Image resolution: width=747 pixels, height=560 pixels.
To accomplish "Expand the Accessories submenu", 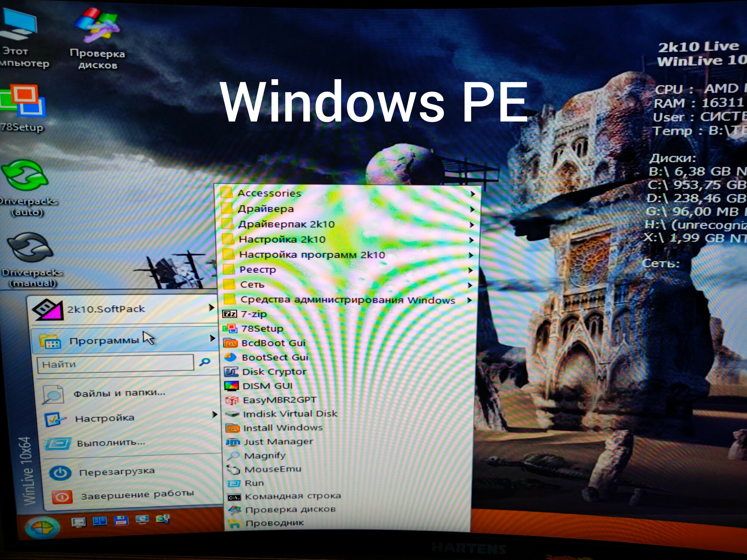I will 269,194.
